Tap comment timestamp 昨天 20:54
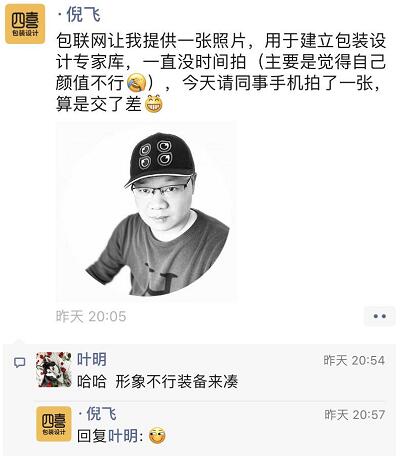 [x=354, y=360]
